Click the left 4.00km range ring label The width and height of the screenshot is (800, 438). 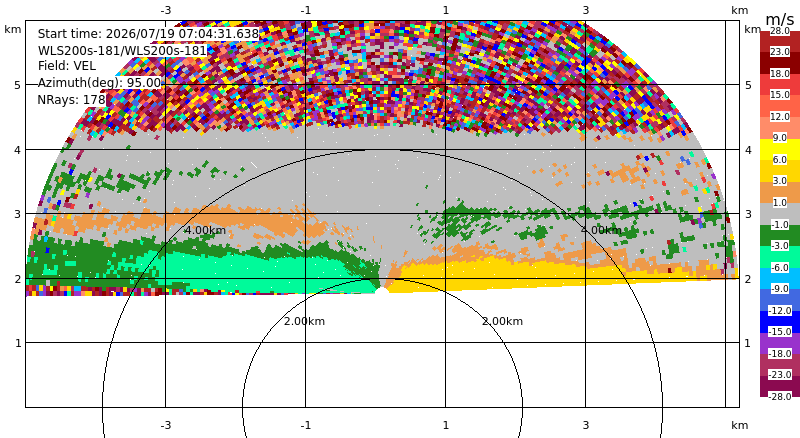pos(205,230)
